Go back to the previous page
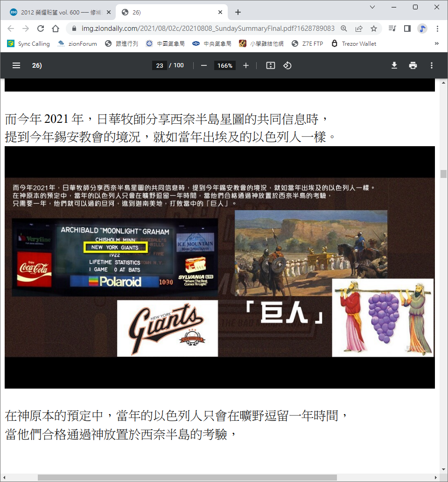Viewport: 448px width, 482px height. (11, 28)
